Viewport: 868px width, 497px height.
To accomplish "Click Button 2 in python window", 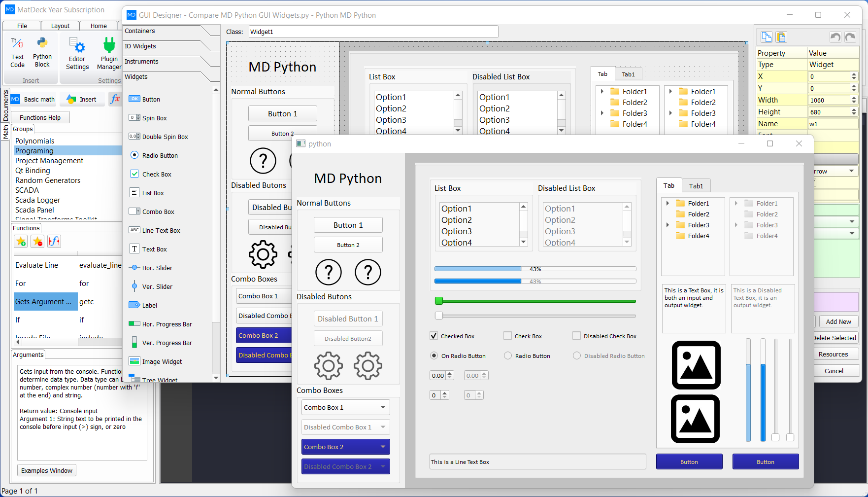I will pyautogui.click(x=348, y=245).
